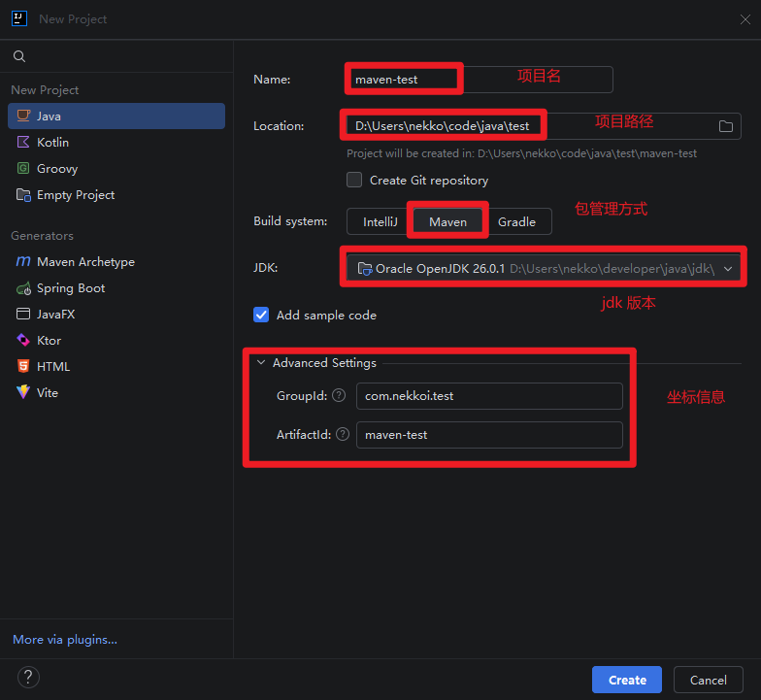Choose IntelliJ build system
761x700 pixels.
tap(380, 221)
